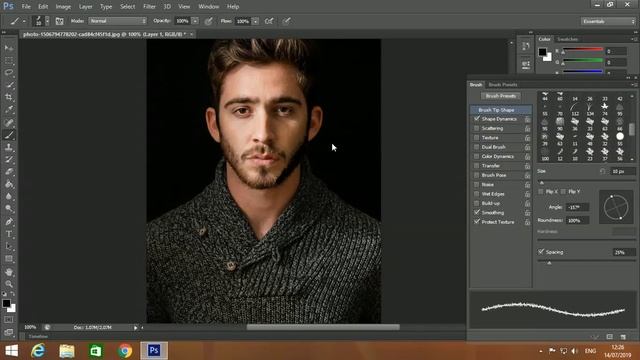The width and height of the screenshot is (640, 360).
Task: Open Google Chrome from the taskbar
Action: pos(125,351)
